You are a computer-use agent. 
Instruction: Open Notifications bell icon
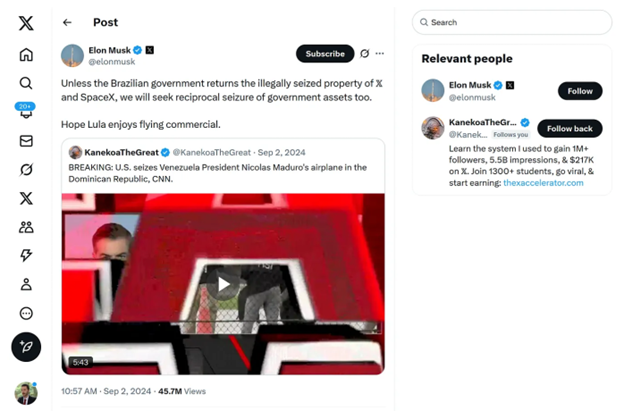click(26, 112)
